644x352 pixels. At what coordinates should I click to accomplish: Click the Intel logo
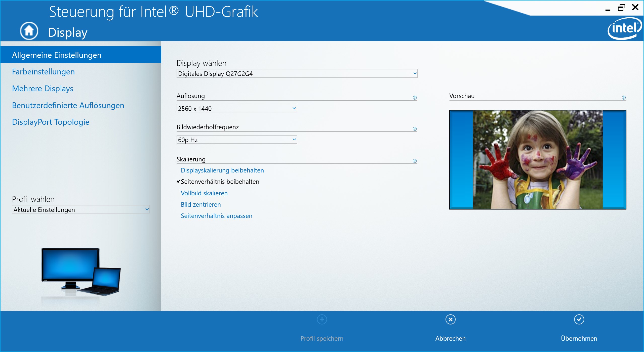(x=625, y=28)
